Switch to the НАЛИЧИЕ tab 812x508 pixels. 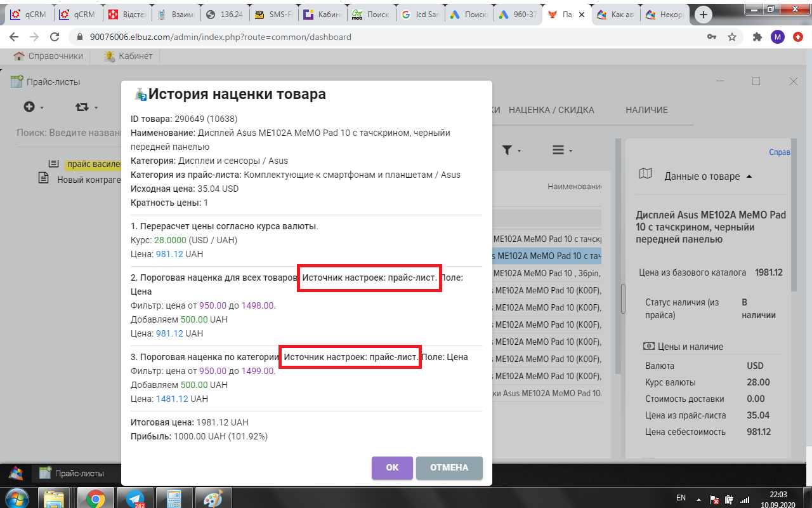click(646, 110)
